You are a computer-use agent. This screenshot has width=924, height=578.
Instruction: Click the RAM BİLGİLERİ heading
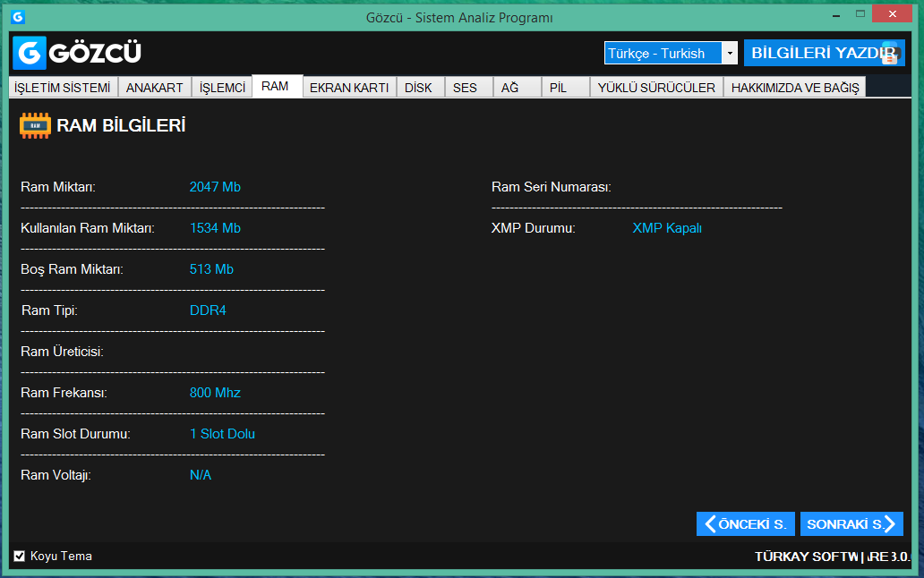pyautogui.click(x=122, y=125)
